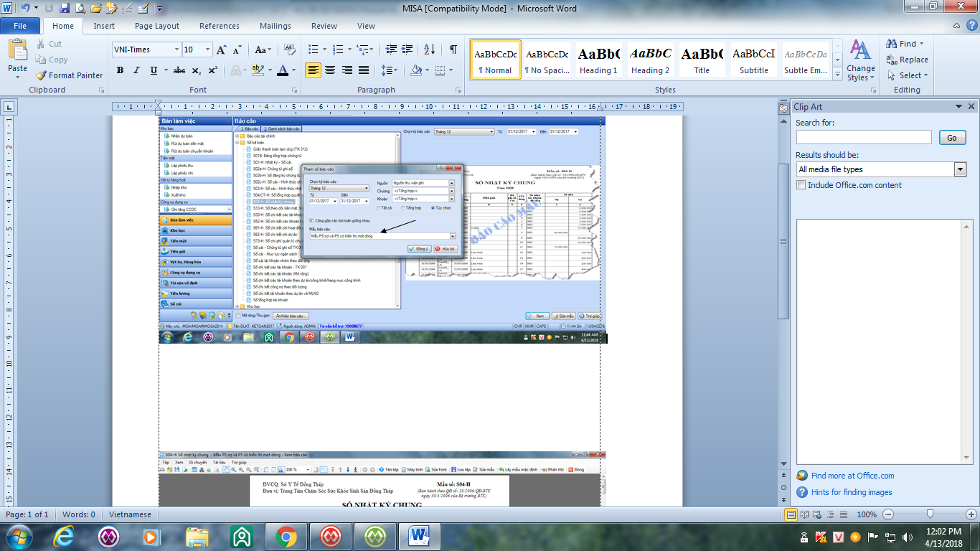This screenshot has height=551, width=980.
Task: Activate the Format Painter
Action: pos(70,75)
